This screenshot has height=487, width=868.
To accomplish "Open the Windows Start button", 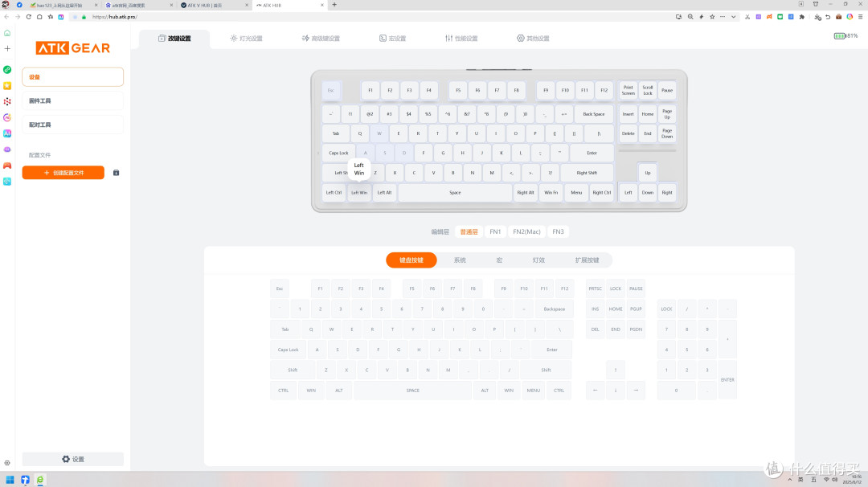I will coord(10,480).
